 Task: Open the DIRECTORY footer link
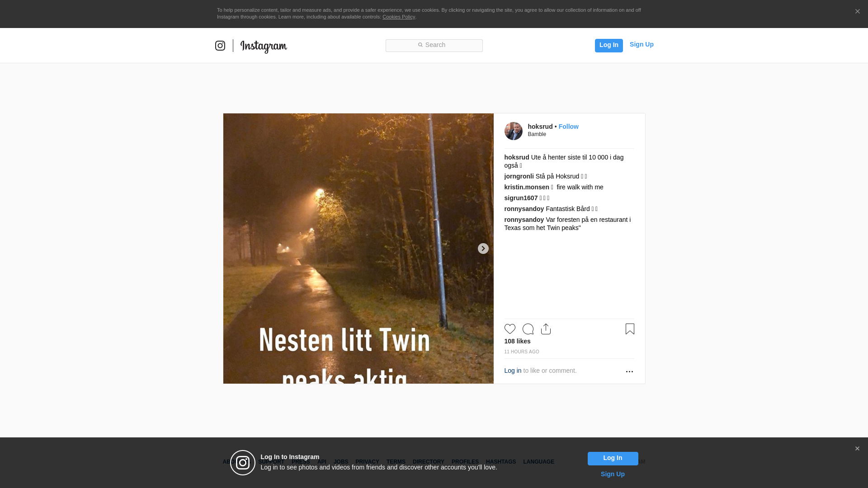click(428, 462)
